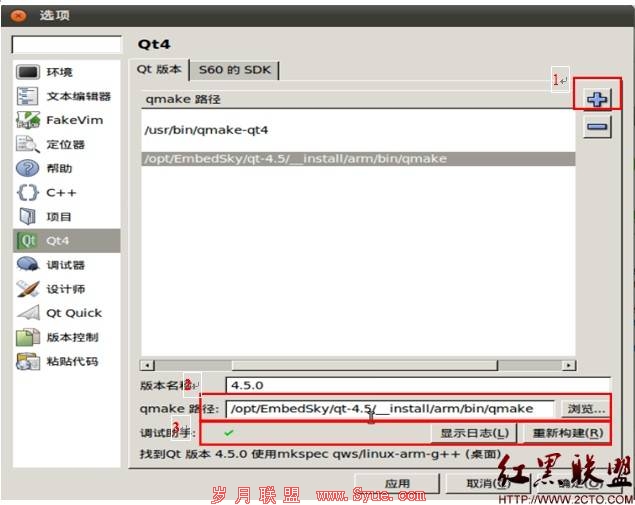Select the Qt4 category in sidebar
This screenshot has height=505, width=635.
[67, 241]
